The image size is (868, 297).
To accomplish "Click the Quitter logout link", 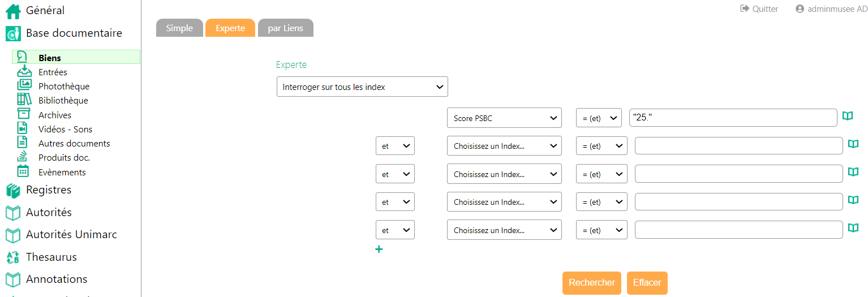I will [x=759, y=9].
